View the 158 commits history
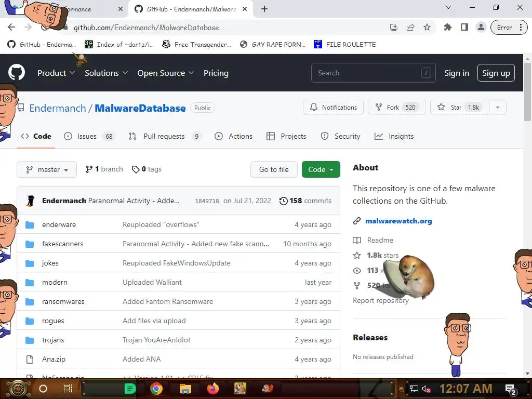 (305, 201)
